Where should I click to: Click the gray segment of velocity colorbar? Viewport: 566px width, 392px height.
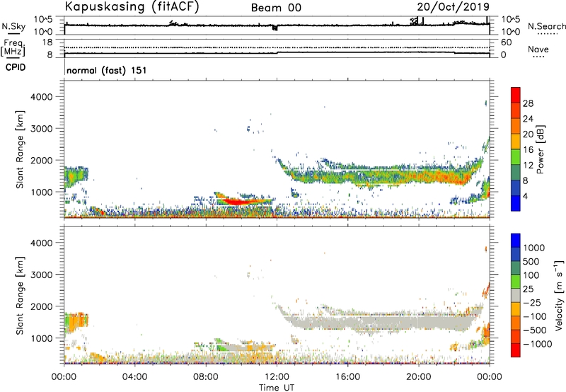516,295
